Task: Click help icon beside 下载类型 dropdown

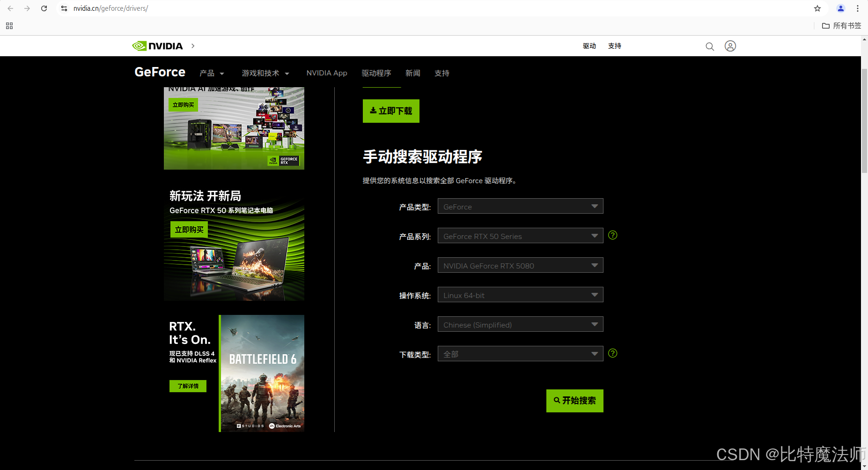Action: tap(612, 353)
